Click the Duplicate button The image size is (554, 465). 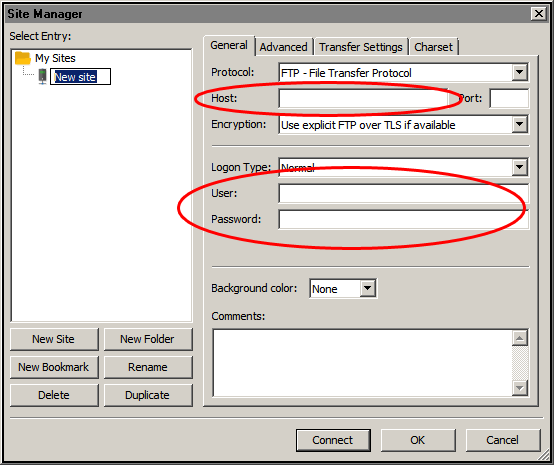pos(148,395)
